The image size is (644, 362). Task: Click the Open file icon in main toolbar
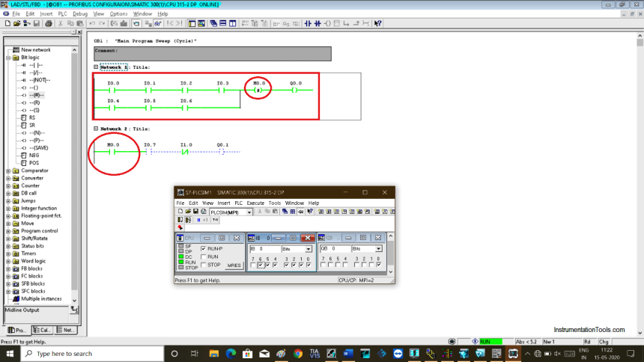pyautogui.click(x=16, y=23)
